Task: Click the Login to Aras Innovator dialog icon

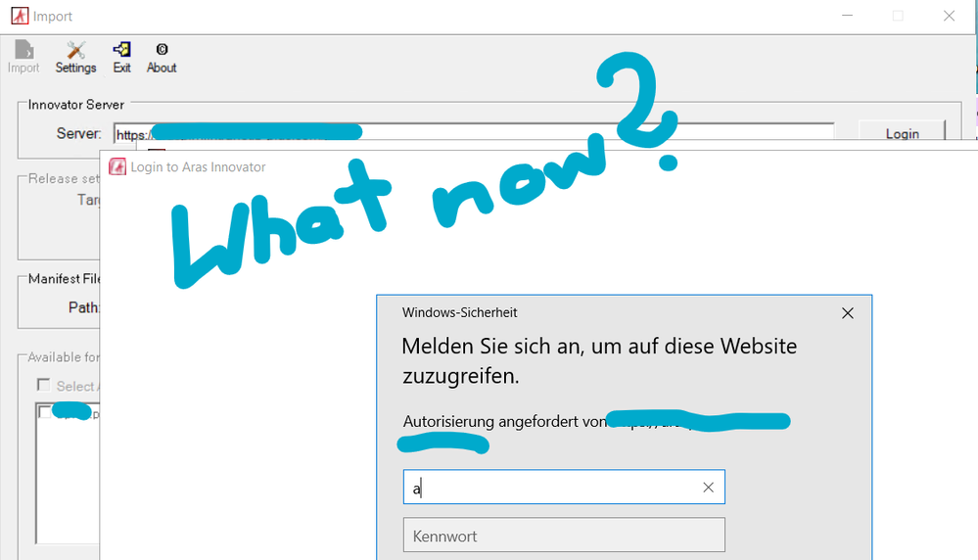Action: (117, 166)
